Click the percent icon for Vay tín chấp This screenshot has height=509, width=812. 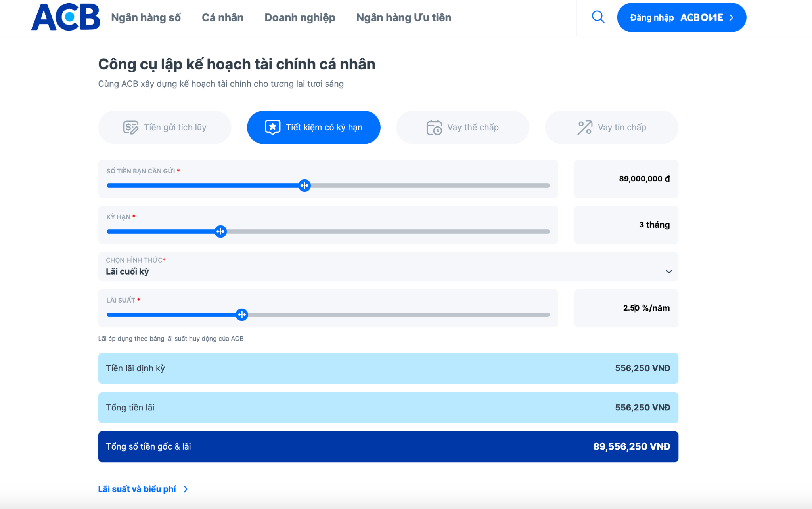585,128
